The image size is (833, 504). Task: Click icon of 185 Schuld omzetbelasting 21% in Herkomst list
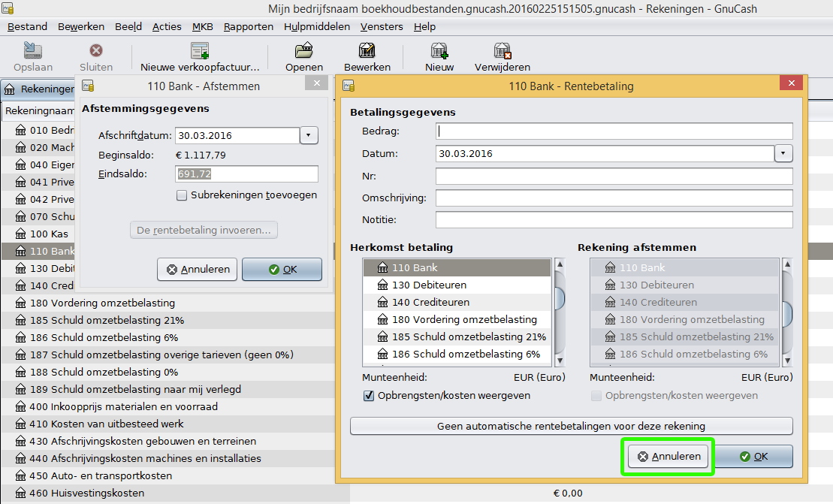click(x=382, y=337)
